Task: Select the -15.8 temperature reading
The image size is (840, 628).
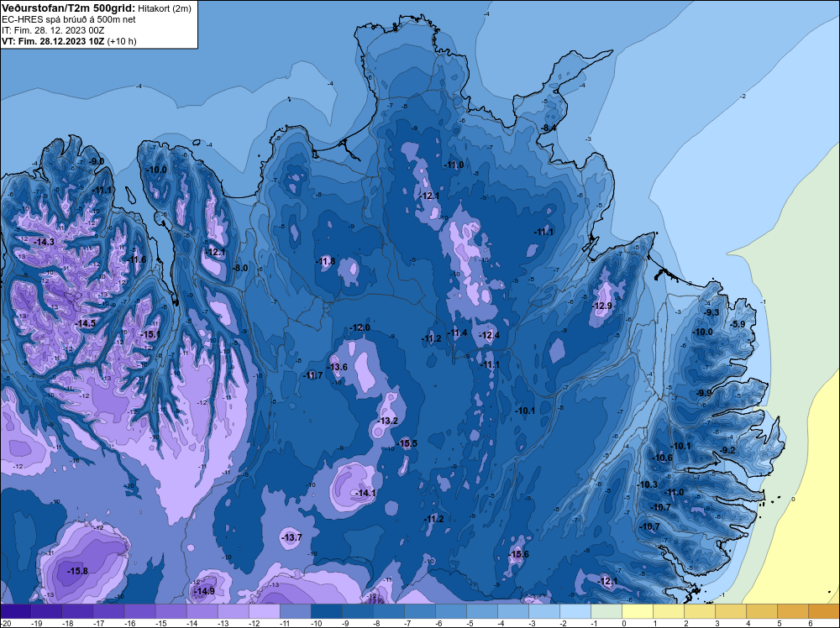Action: point(77,571)
